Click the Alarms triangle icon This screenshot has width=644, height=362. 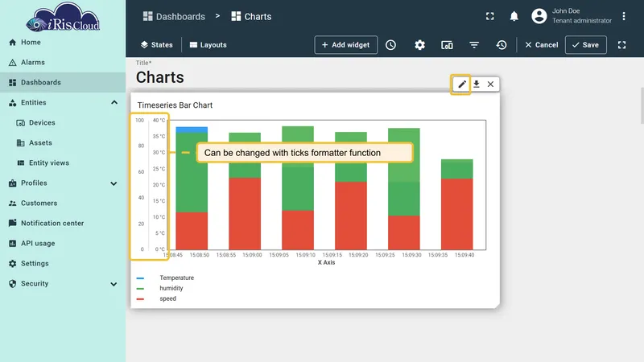[x=12, y=63]
